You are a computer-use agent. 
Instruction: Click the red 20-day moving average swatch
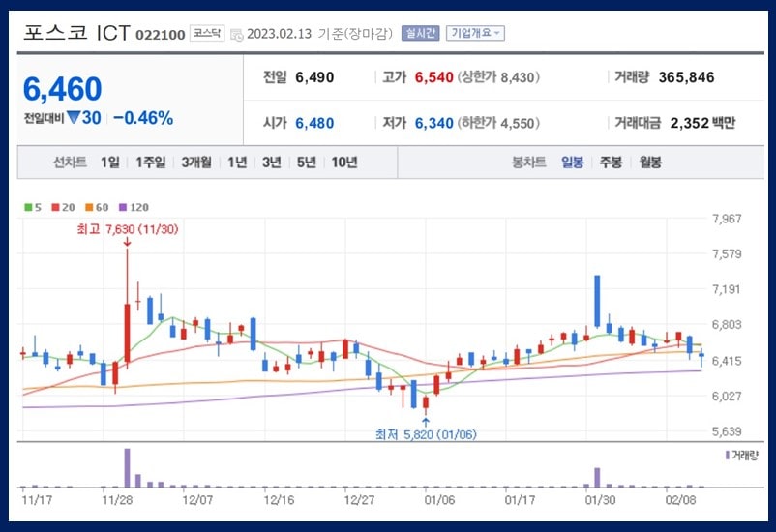tap(55, 207)
